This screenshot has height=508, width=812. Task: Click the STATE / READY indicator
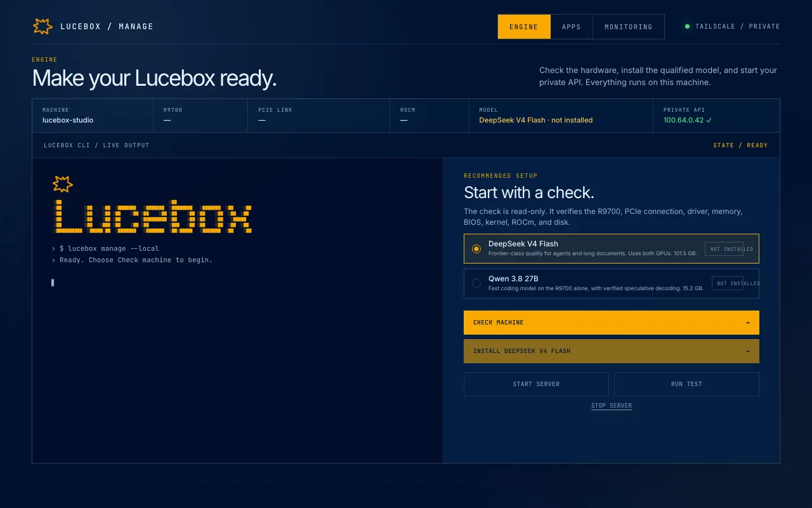click(x=740, y=145)
